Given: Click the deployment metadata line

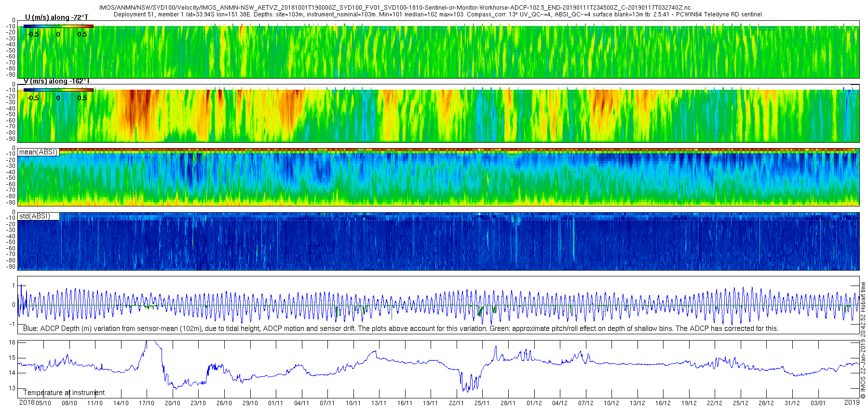Looking at the screenshot, I should click(x=438, y=14).
